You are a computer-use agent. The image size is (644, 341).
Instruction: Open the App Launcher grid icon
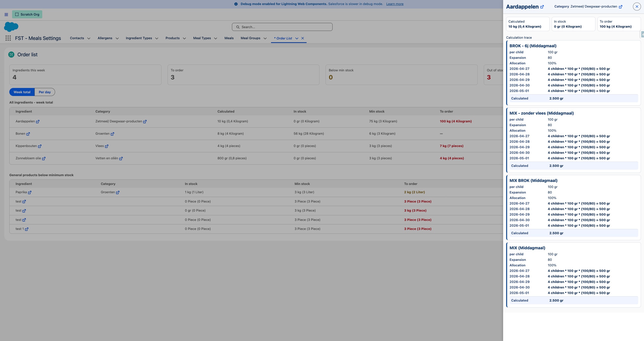click(8, 38)
